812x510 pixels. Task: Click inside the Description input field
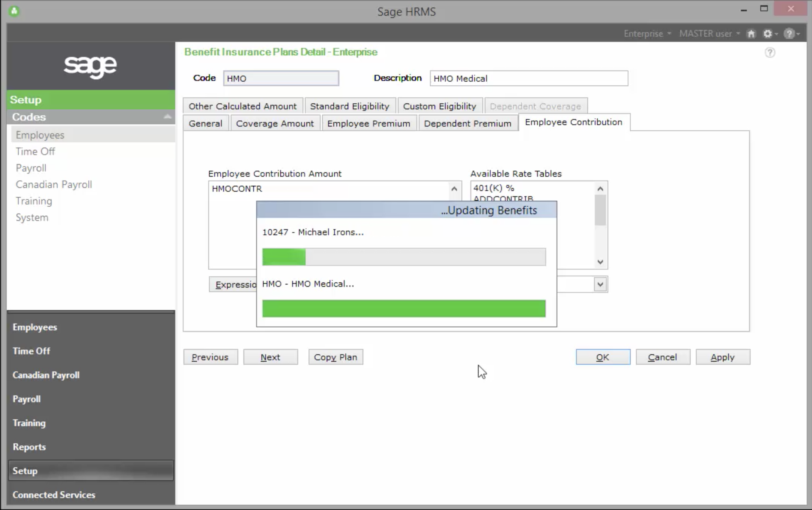528,78
